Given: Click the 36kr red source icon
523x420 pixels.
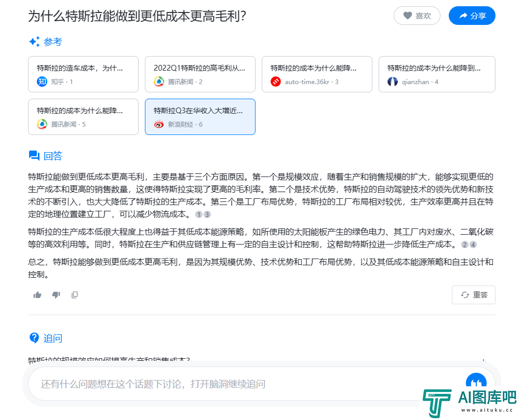Looking at the screenshot, I should coord(275,82).
